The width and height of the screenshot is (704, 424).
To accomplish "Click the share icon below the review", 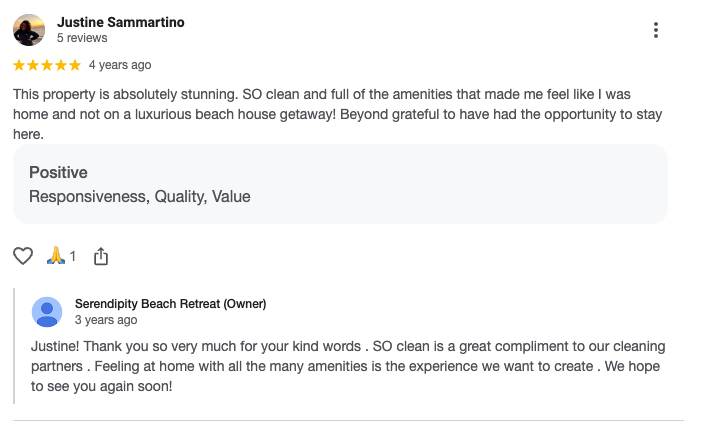I will coord(100,257).
